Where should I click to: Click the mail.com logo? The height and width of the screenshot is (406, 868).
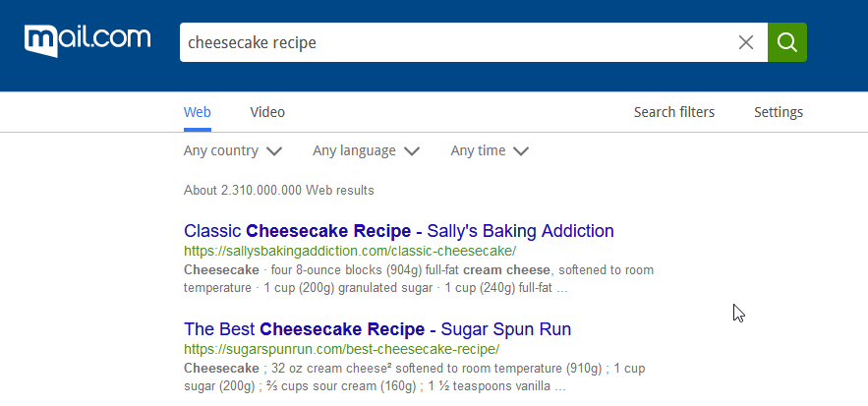[x=87, y=40]
